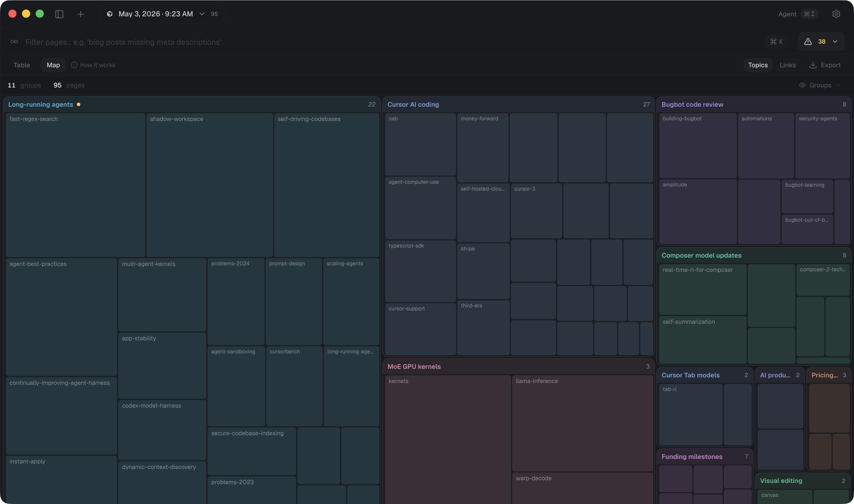Open the stripe page tile
This screenshot has height=504, width=854.
(483, 271)
